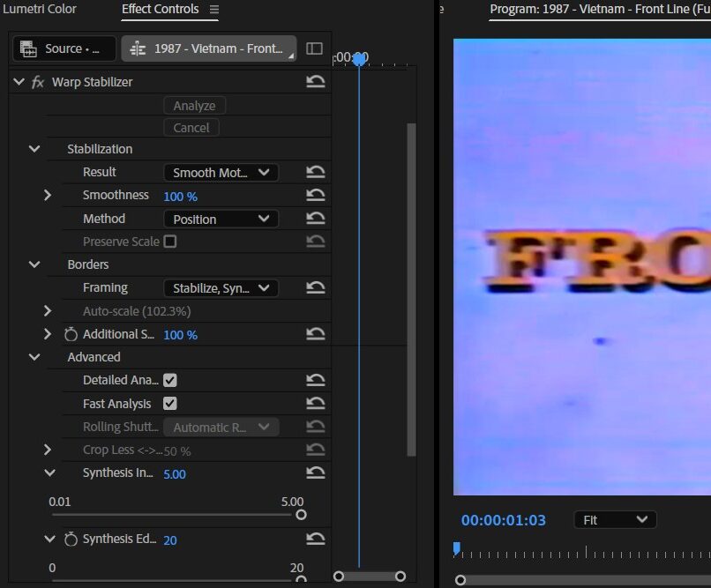Collapse the Stabilization section
The image size is (711, 588).
(34, 149)
